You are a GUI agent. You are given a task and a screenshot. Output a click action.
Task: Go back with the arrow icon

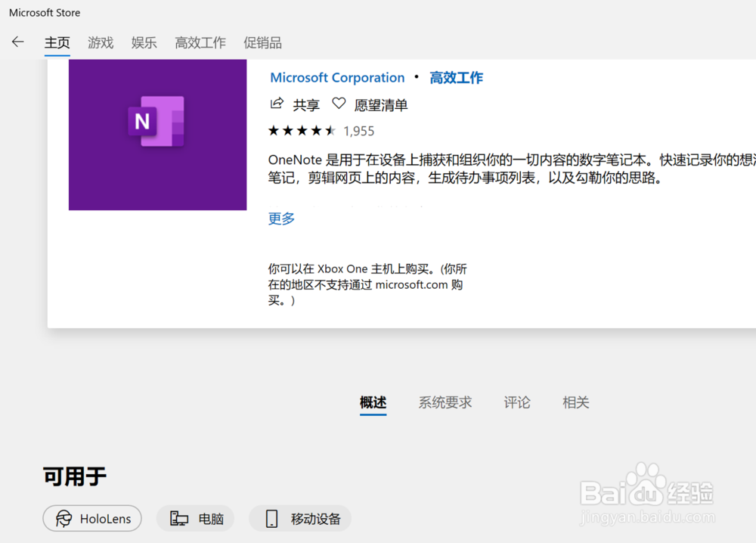pyautogui.click(x=18, y=42)
